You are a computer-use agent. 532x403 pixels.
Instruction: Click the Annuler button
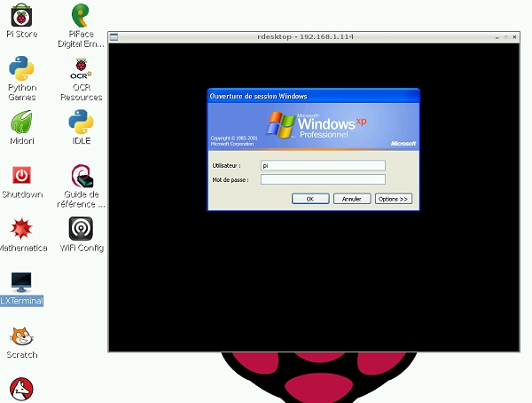pos(352,199)
